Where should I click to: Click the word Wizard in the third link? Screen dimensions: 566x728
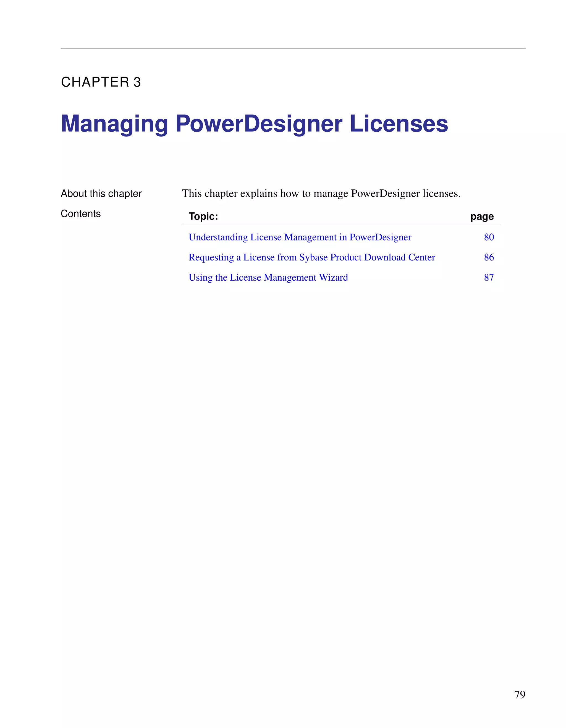pos(333,278)
